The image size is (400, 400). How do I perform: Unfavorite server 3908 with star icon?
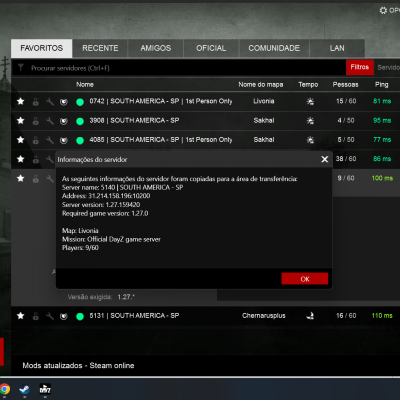[x=21, y=121]
